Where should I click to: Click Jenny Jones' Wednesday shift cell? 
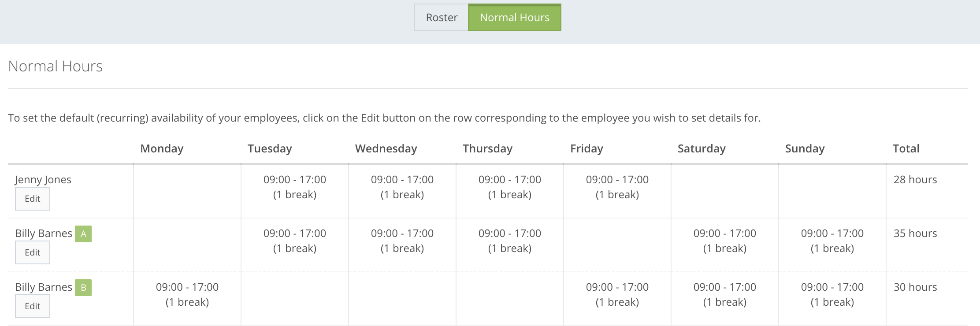(402, 187)
